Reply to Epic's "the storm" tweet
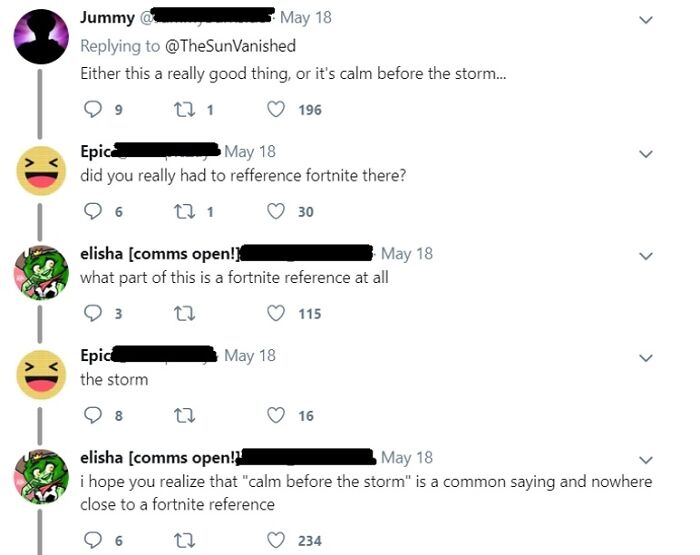 point(95,415)
